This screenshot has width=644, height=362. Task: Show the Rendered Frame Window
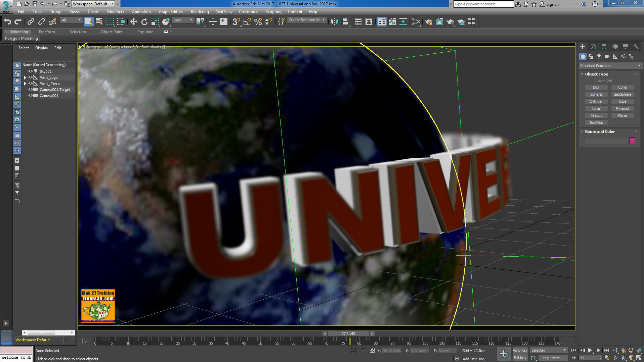(439, 22)
